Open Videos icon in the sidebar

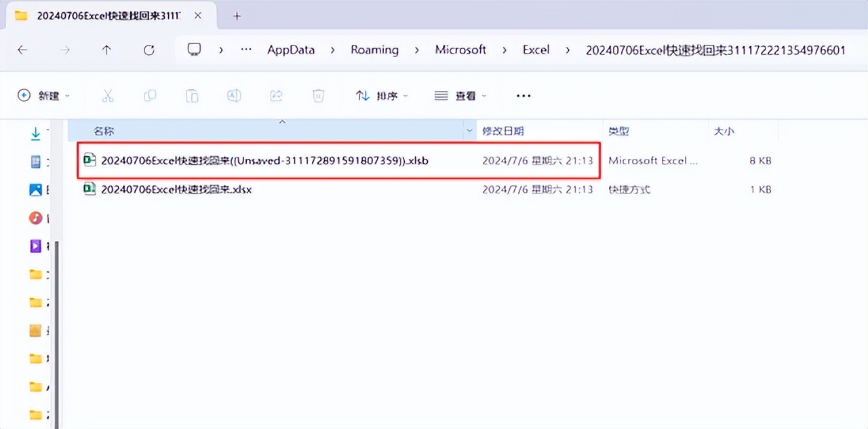(36, 246)
